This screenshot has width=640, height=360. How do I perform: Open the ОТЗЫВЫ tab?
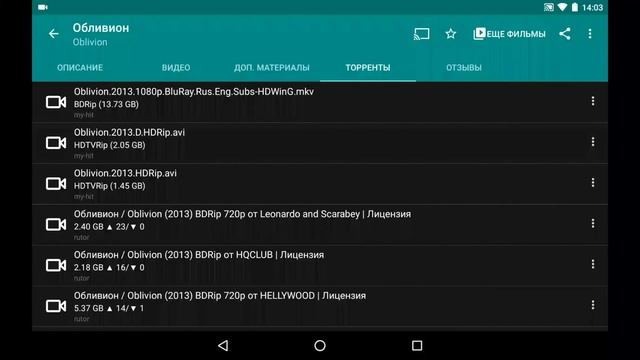point(464,68)
